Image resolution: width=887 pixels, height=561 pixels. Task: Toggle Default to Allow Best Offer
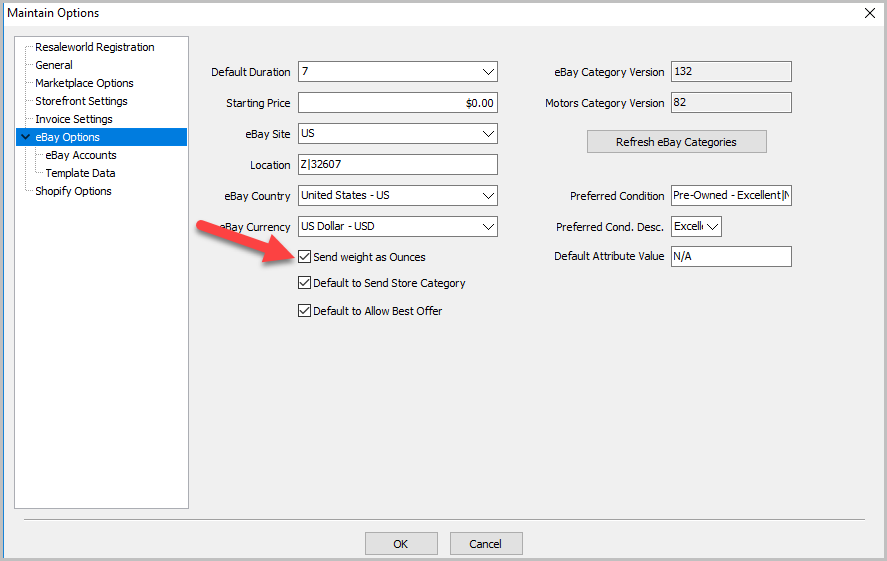coord(304,310)
